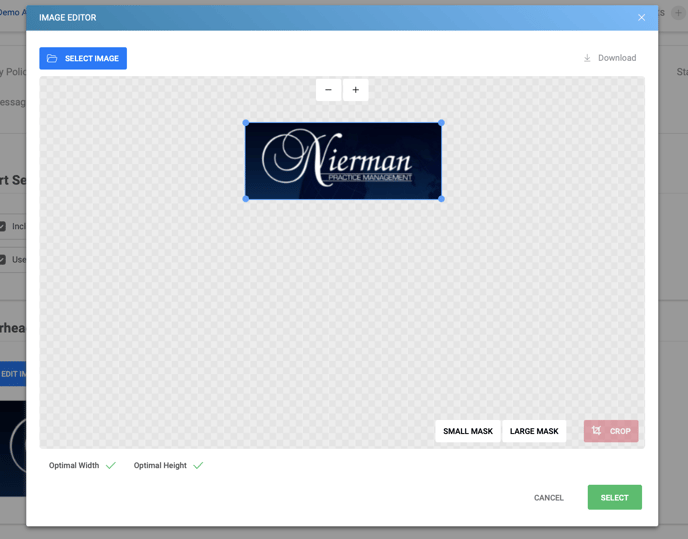Click the Image Editor title text
688x539 pixels.
click(68, 18)
